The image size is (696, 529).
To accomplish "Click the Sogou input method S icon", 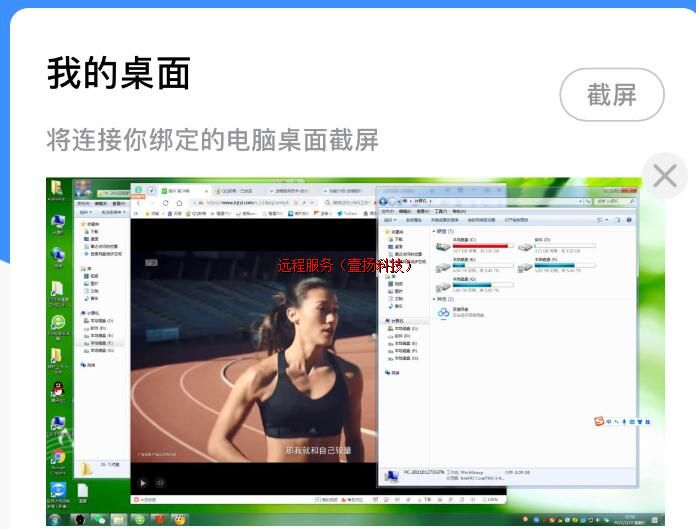I will coord(599,421).
